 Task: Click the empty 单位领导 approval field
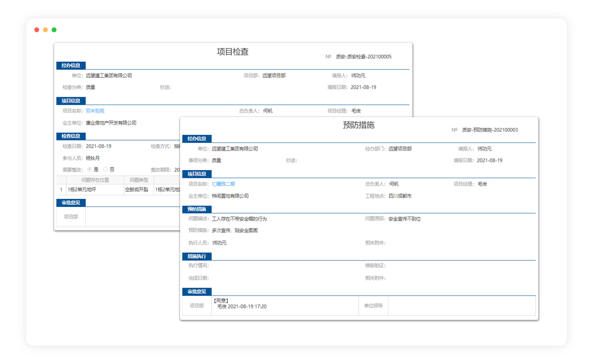click(x=462, y=306)
